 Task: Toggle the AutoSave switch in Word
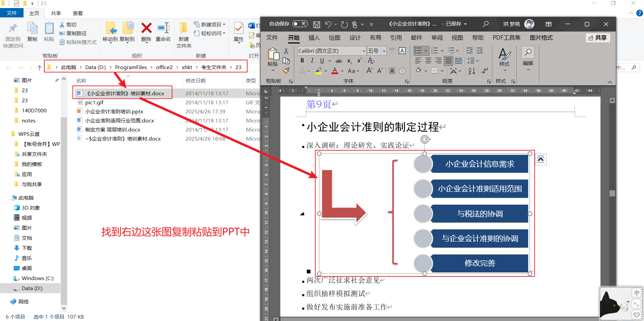point(300,24)
